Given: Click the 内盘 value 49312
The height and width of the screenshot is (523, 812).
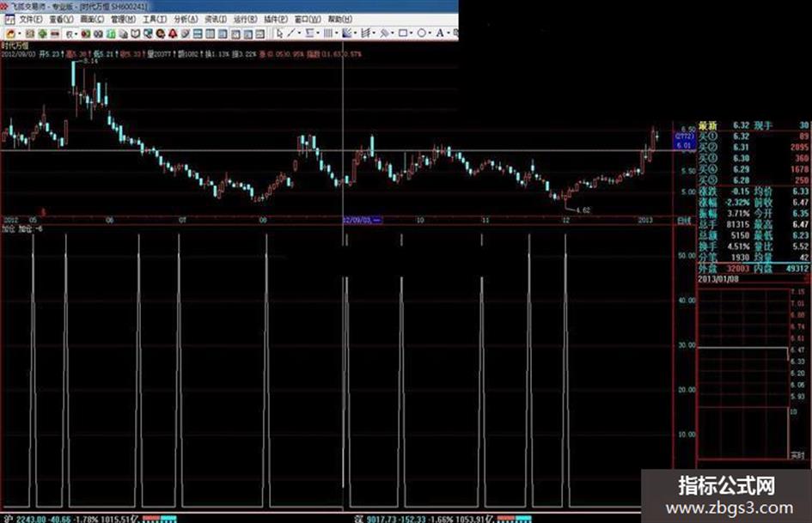Looking at the screenshot, I should pyautogui.click(x=797, y=268).
